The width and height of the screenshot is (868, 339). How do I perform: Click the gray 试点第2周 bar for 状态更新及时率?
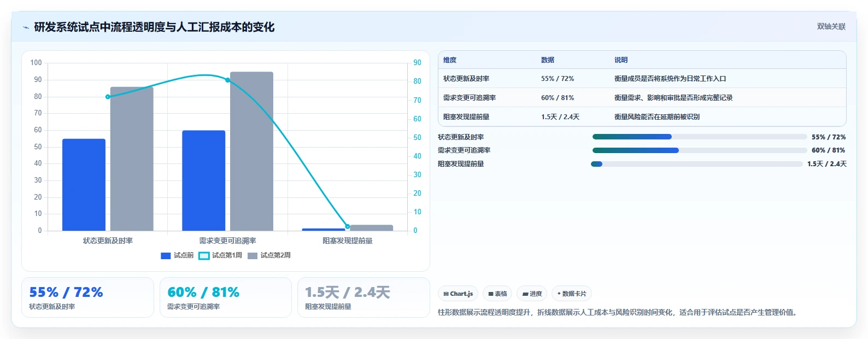(132, 159)
